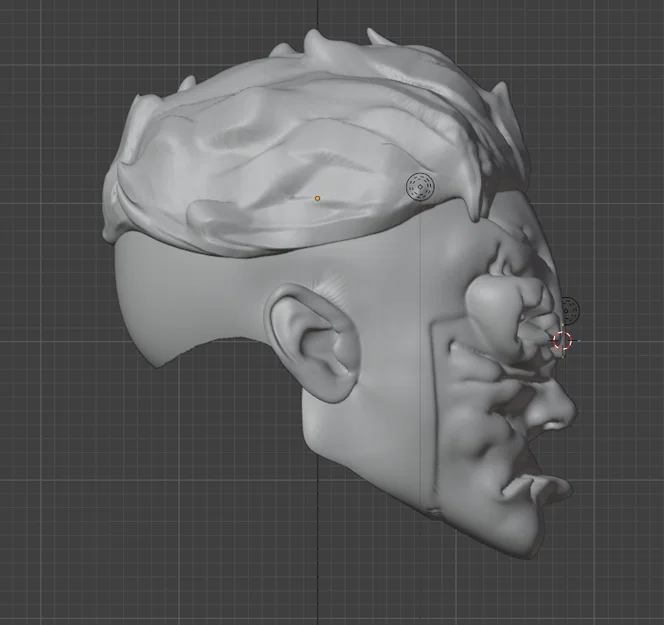The width and height of the screenshot is (664, 625).
Task: Click the sculpt brush circle on the hair
Action: pos(420,187)
